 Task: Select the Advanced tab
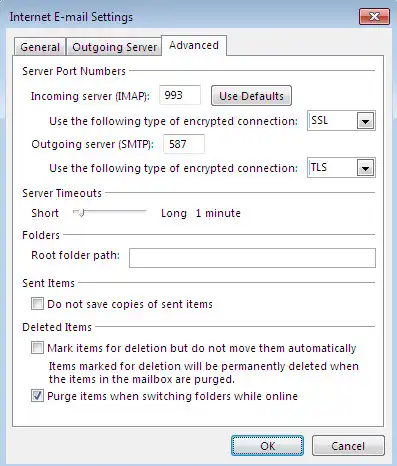click(x=194, y=45)
